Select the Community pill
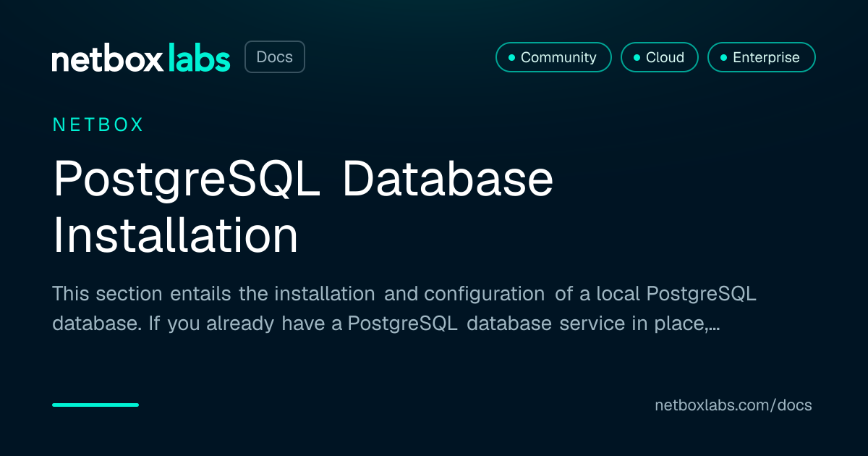 point(553,57)
